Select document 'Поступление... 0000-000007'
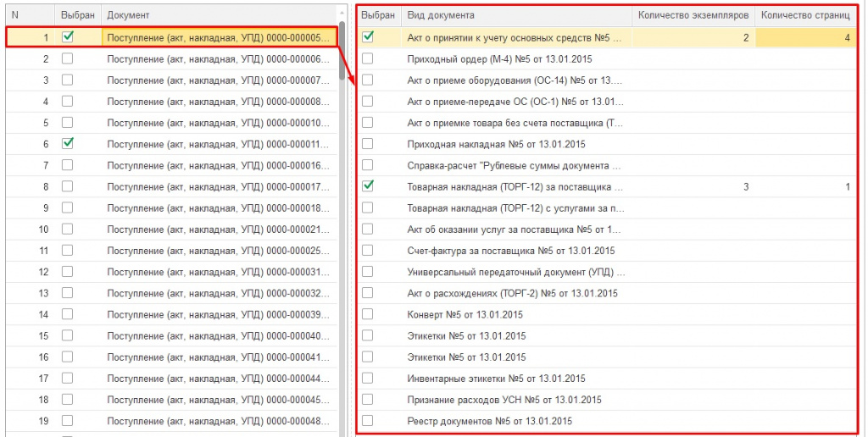Image resolution: width=868 pixels, height=437 pixels. click(x=219, y=80)
